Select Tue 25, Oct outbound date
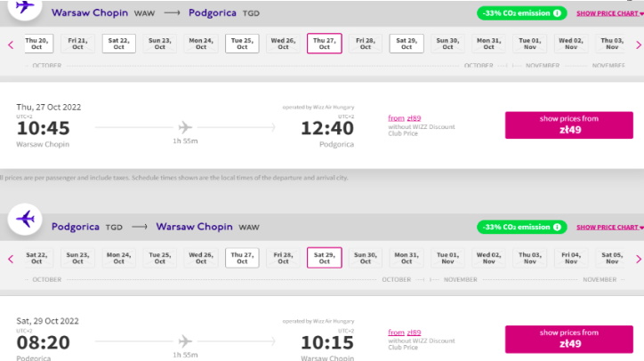644x361 pixels. (242, 44)
